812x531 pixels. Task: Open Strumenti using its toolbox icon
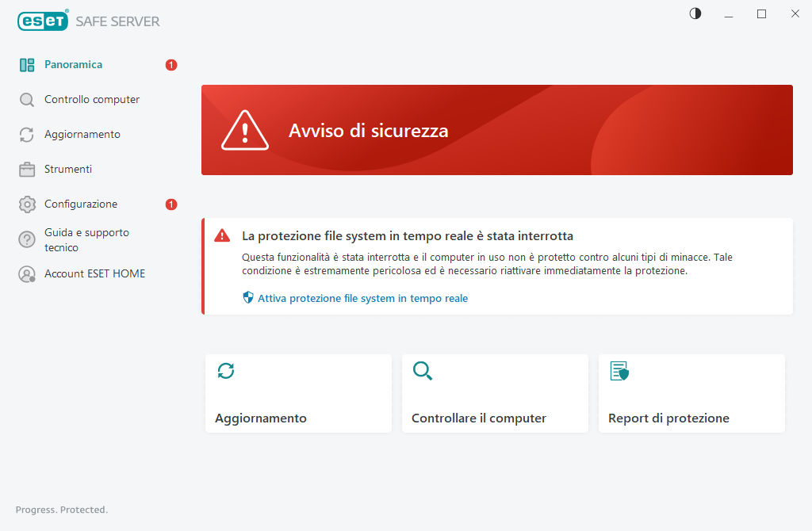click(x=26, y=169)
